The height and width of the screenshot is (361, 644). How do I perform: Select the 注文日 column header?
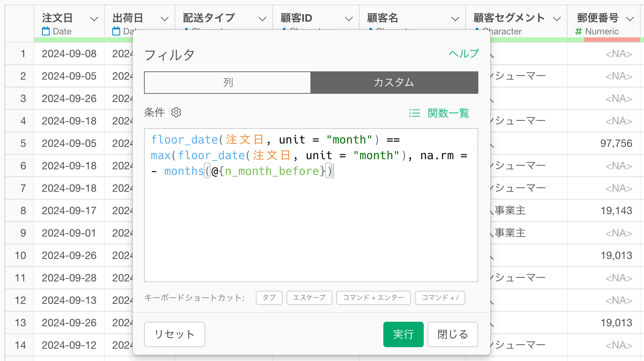click(57, 18)
